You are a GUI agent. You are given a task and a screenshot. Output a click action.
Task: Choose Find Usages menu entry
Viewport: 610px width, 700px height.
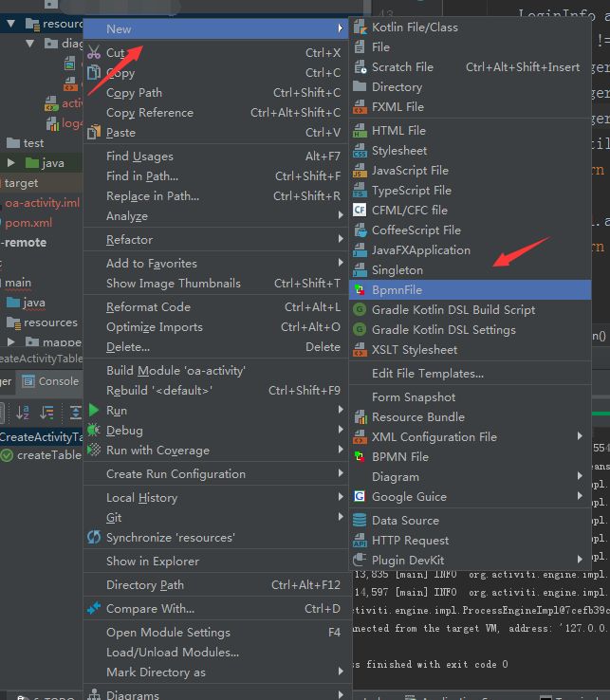point(215,157)
